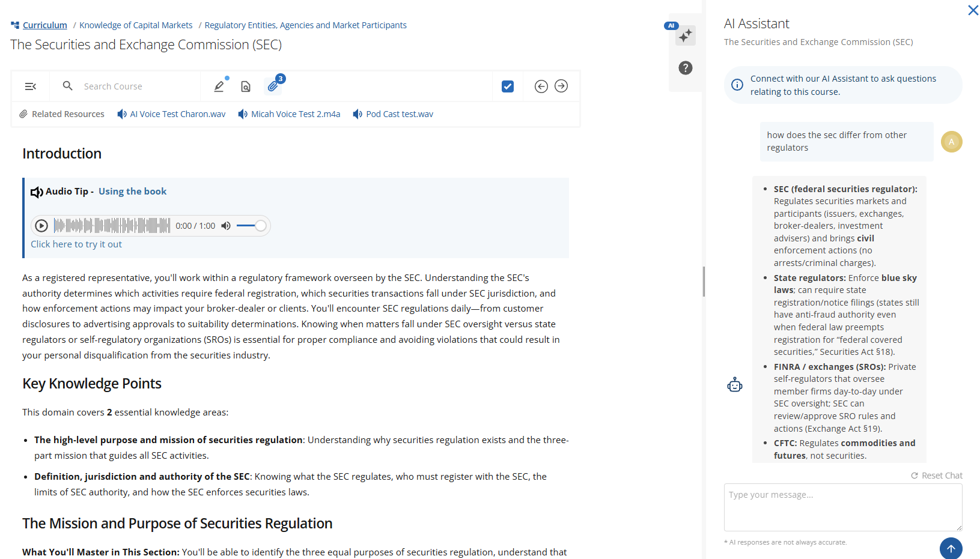Click the info icon in assistant banner
The width and height of the screenshot is (980, 559).
click(x=737, y=85)
